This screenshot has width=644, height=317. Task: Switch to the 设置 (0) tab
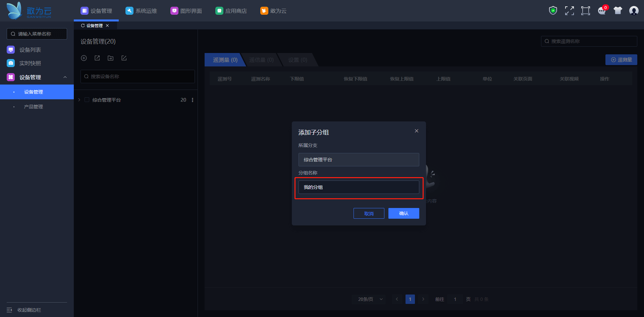click(x=298, y=60)
